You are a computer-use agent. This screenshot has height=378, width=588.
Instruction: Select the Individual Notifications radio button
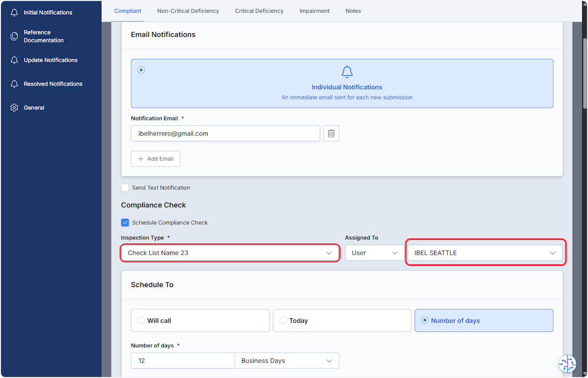[141, 70]
